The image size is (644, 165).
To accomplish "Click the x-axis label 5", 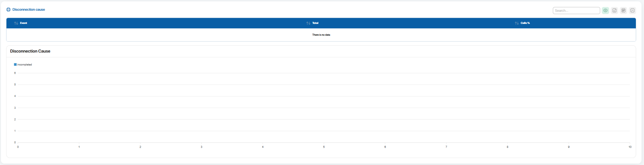I will tap(324, 147).
